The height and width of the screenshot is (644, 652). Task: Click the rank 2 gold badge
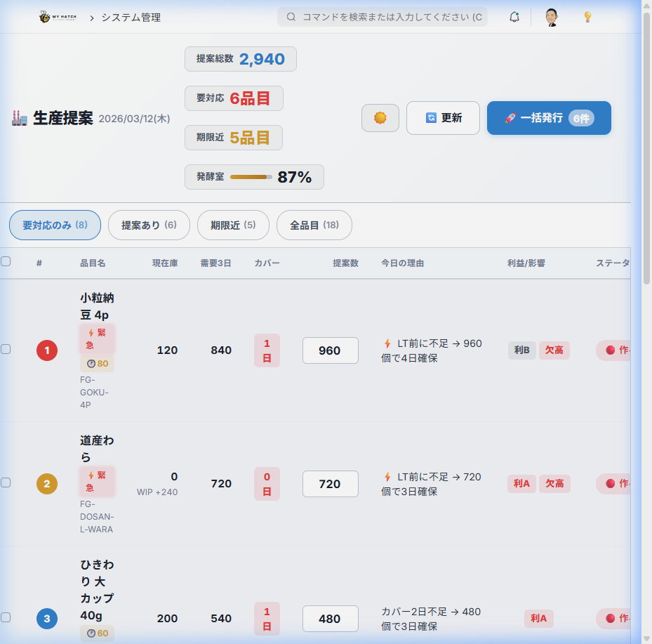[47, 484]
